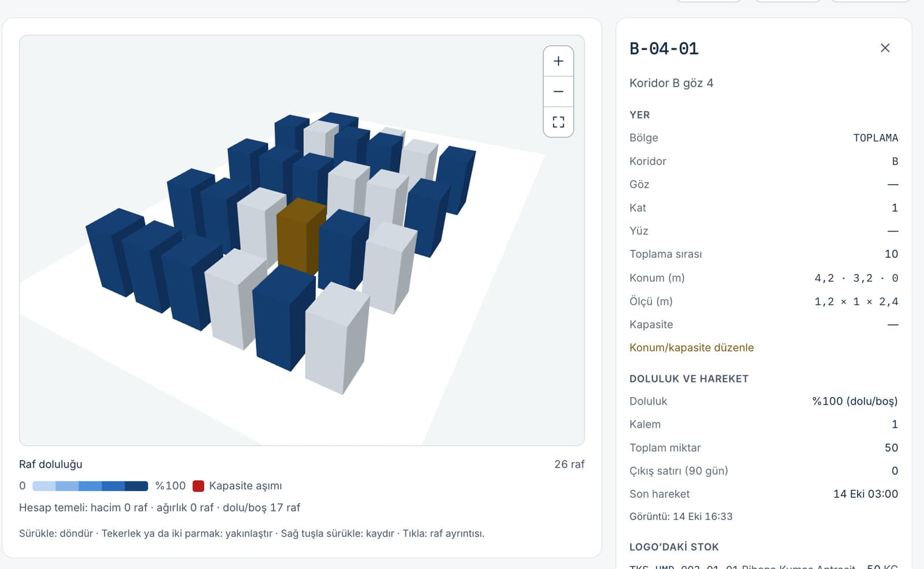Viewport: 924px width, 569px height.
Task: Close the B-04-01 detail panel
Action: (x=885, y=48)
